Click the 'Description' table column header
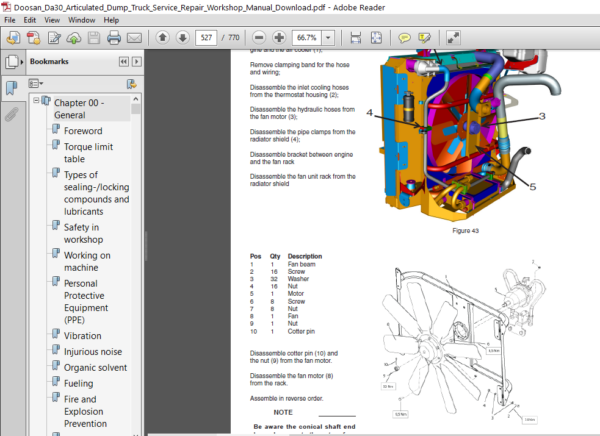This screenshot has height=436, width=600. point(305,256)
